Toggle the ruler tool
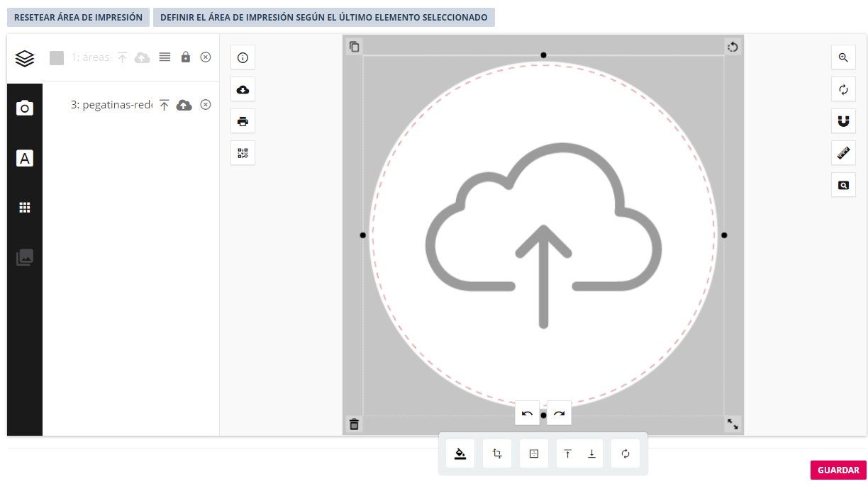 coord(843,153)
